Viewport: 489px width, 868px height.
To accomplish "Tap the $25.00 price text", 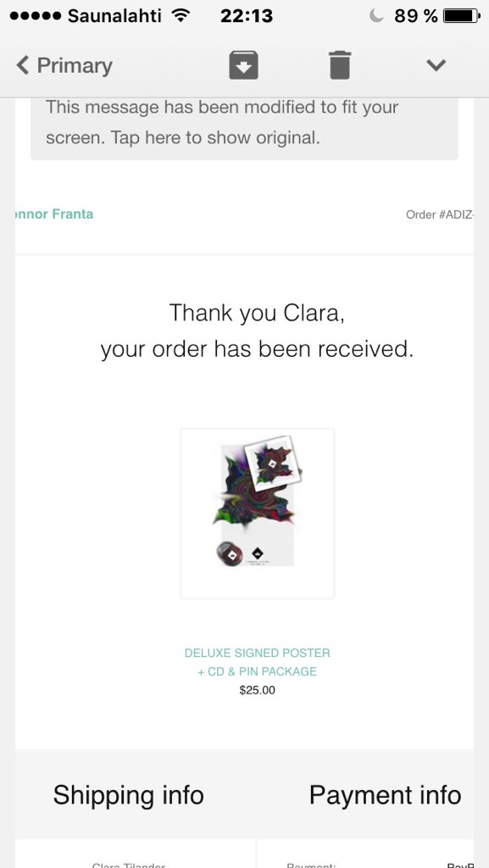I will coord(258,690).
